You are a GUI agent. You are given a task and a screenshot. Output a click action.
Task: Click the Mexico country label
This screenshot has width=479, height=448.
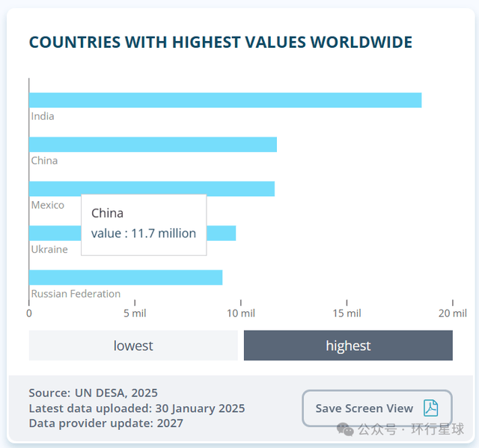48,205
